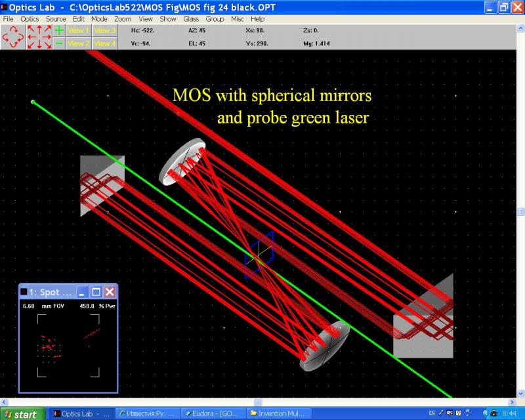The height and width of the screenshot is (420, 525).
Task: Click the red rotate view icon
Action: (12, 37)
